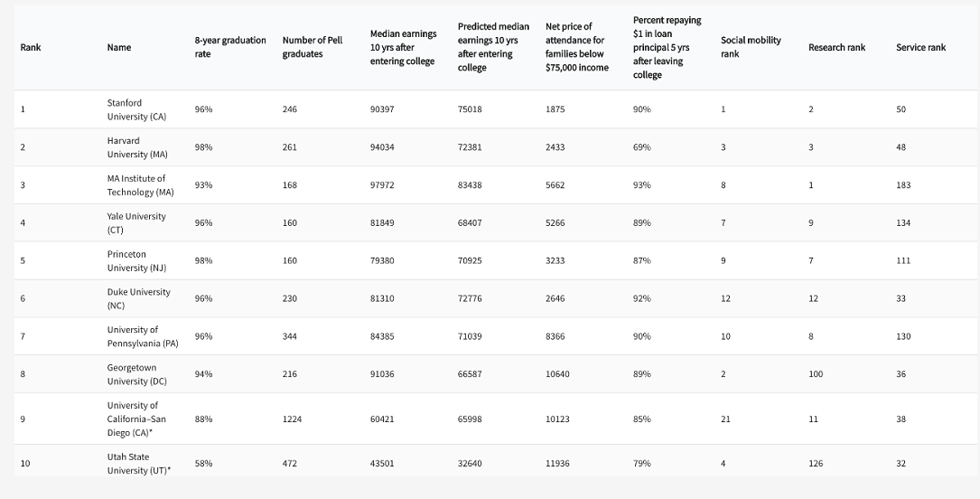This screenshot has width=980, height=499.
Task: Select the Research rank column header
Action: click(x=836, y=47)
